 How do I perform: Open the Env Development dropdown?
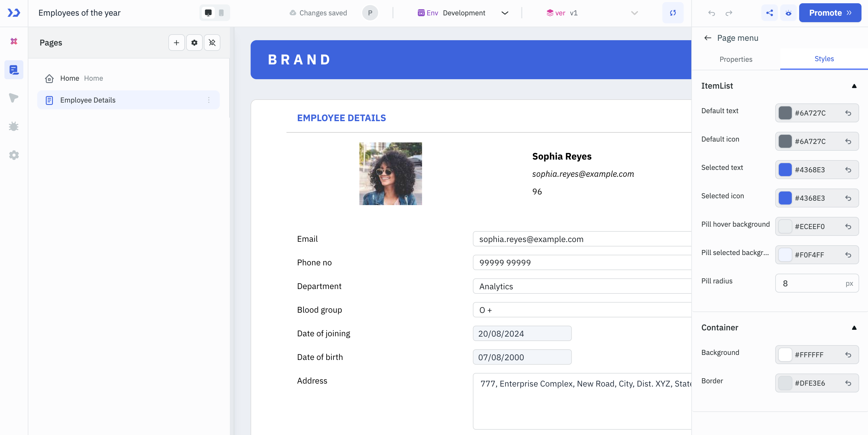coord(463,13)
